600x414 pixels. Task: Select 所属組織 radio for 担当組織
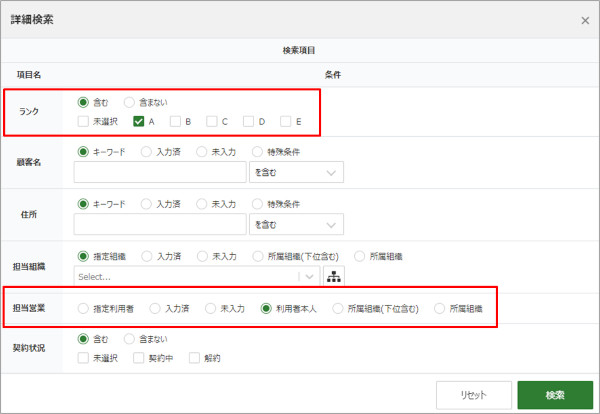(359, 256)
